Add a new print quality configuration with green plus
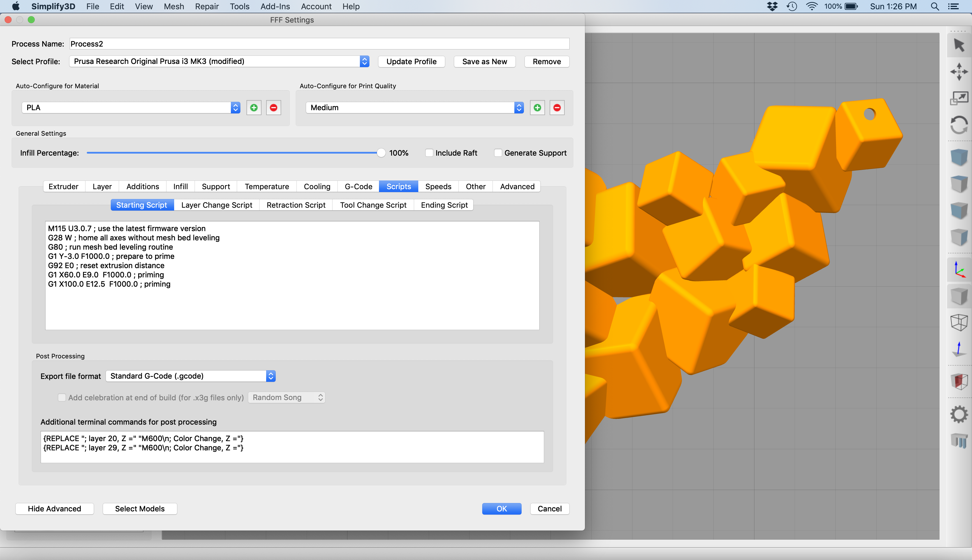 tap(537, 108)
